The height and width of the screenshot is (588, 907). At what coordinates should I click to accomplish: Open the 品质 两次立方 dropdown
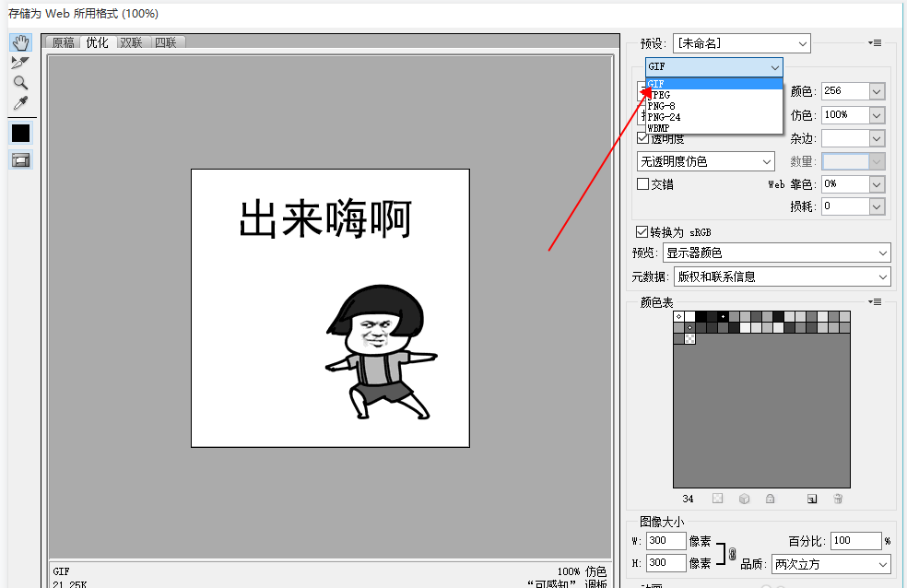[831, 564]
